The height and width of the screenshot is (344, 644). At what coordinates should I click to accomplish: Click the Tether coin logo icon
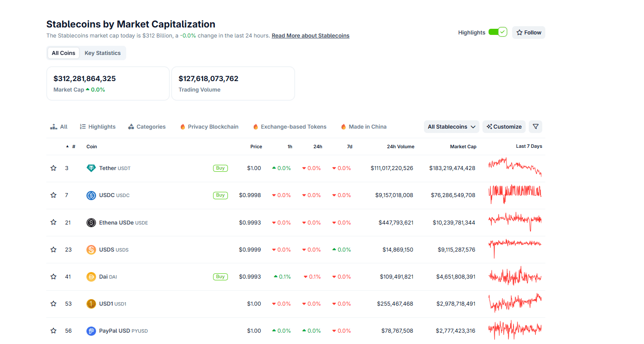[x=91, y=168]
